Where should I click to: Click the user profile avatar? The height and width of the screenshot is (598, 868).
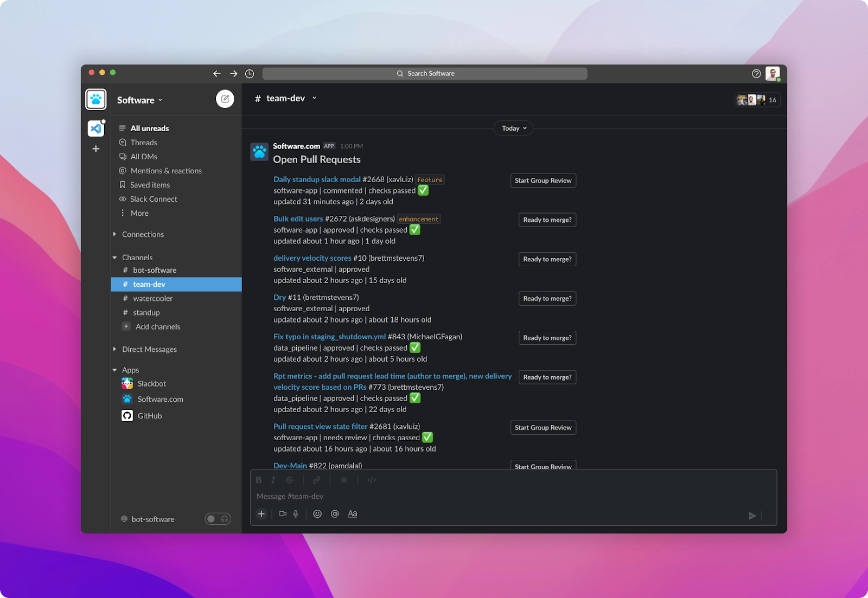pyautogui.click(x=773, y=73)
